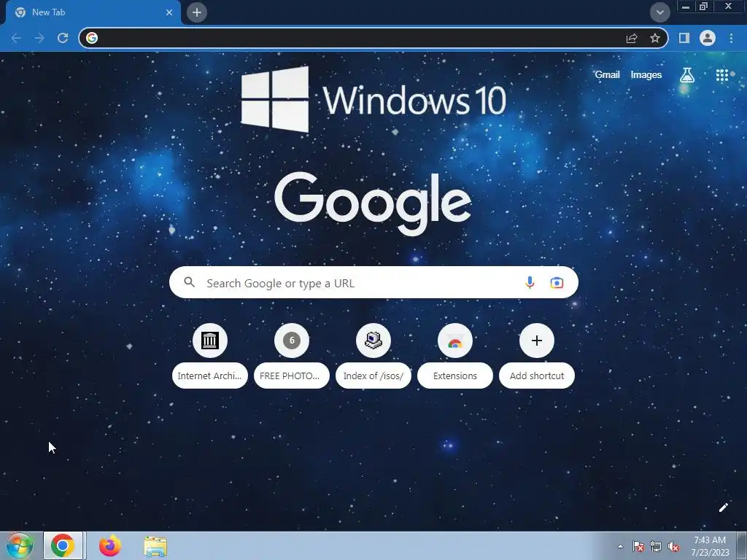This screenshot has width=747, height=560.
Task: Launch Firefox from the taskbar
Action: point(109,545)
